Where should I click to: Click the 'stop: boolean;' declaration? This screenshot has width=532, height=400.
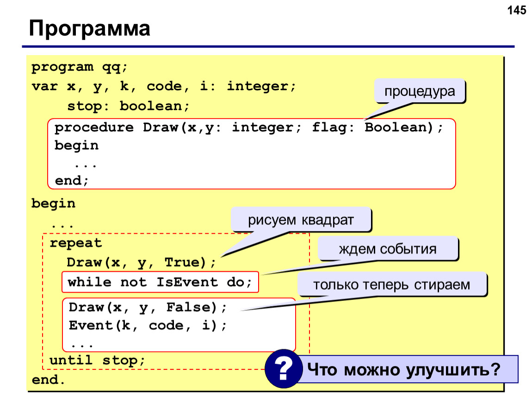pos(128,106)
